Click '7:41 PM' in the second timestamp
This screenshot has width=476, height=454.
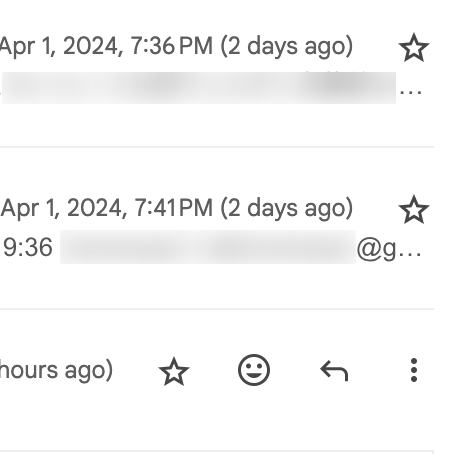click(173, 208)
